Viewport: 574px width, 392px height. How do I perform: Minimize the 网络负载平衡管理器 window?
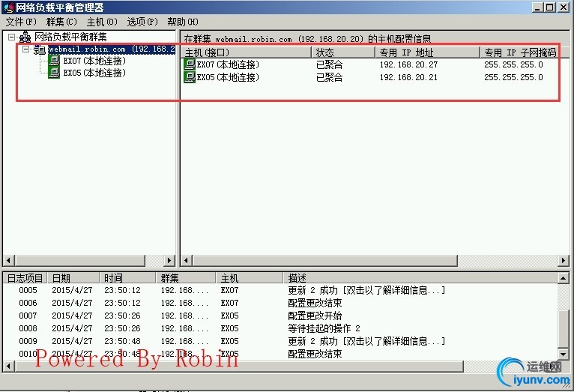[537, 7]
